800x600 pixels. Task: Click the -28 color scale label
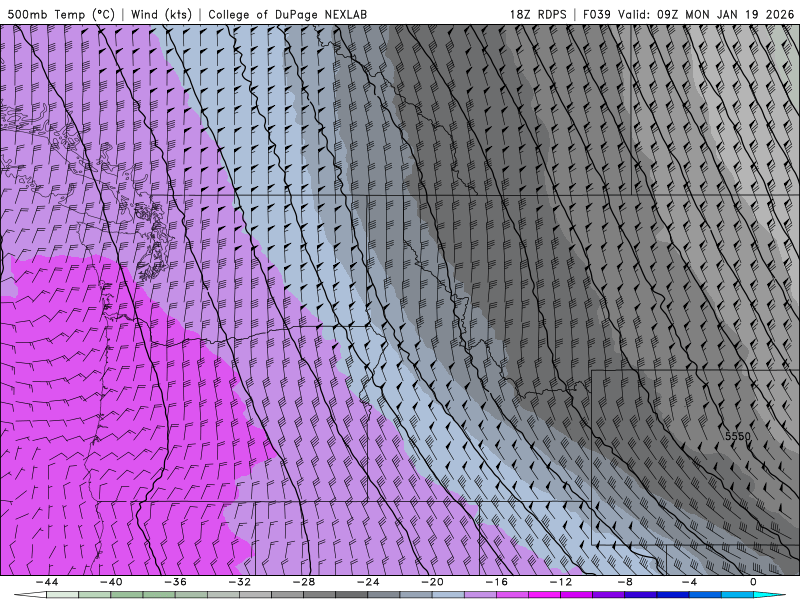tap(304, 582)
